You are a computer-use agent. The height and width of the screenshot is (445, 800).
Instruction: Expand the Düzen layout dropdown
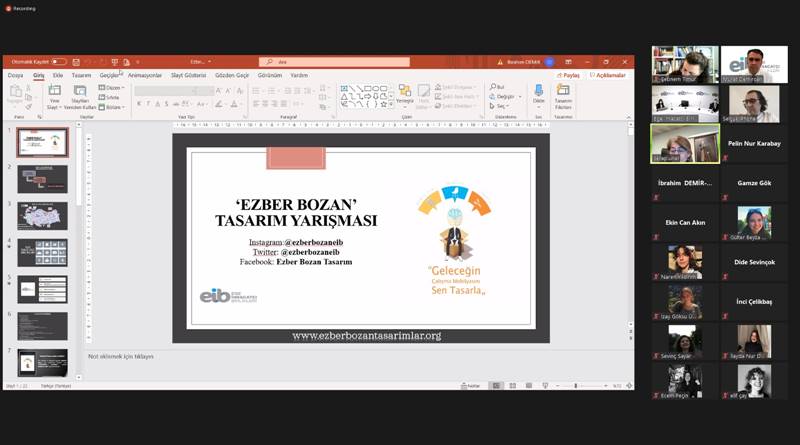click(111, 88)
